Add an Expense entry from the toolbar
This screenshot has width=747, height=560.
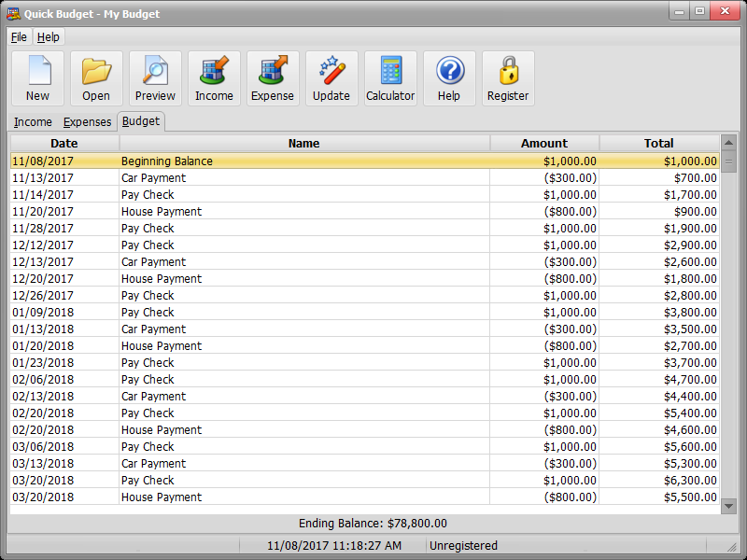(273, 78)
